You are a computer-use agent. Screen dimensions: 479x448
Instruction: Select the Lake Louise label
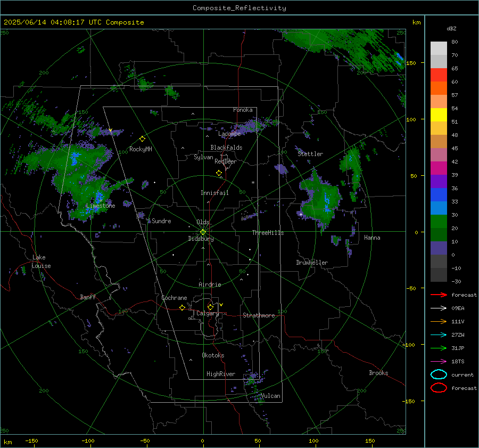41,262
